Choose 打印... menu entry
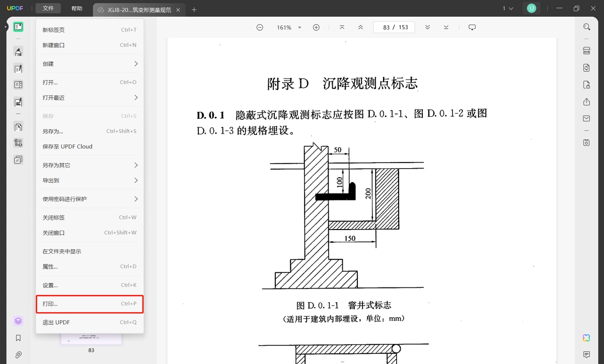Viewport: 604px width, 364px height. pyautogui.click(x=90, y=304)
